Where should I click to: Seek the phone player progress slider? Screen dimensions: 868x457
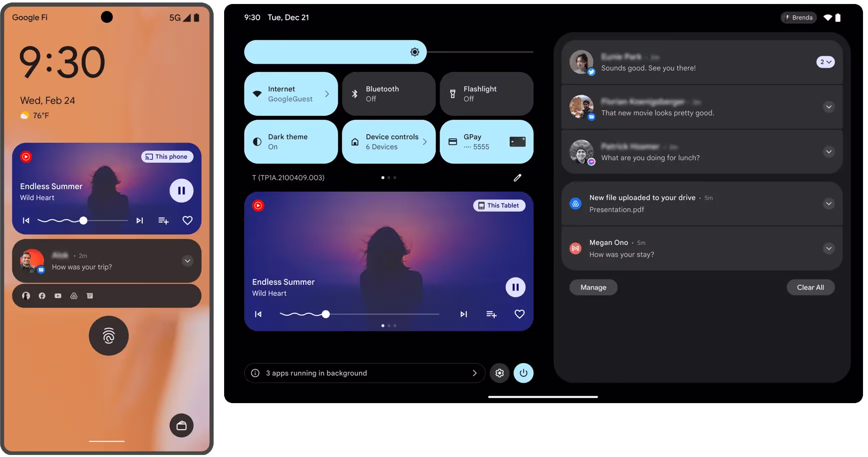pos(83,221)
